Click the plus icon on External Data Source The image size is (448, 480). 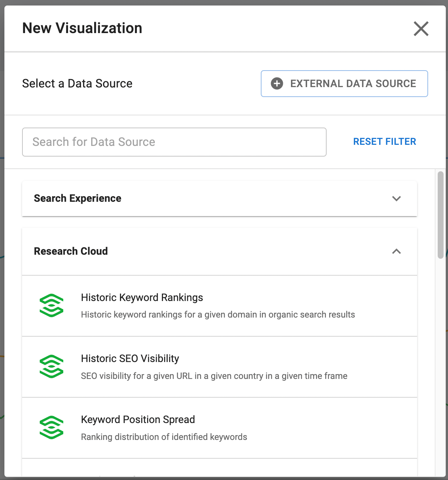tap(277, 83)
